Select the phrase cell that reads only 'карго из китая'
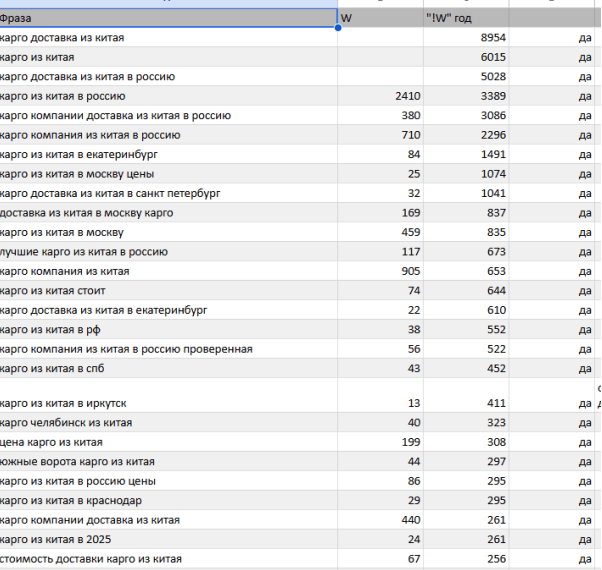The height and width of the screenshot is (570, 602). click(x=169, y=57)
